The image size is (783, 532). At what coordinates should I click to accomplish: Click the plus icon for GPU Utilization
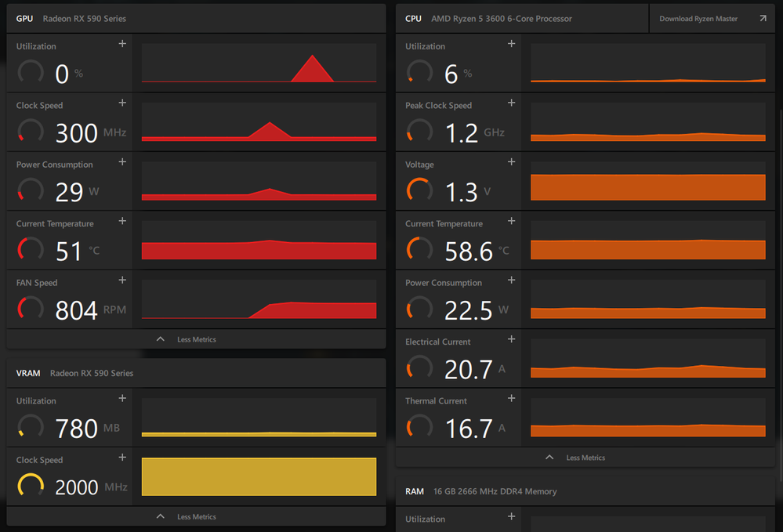[122, 44]
